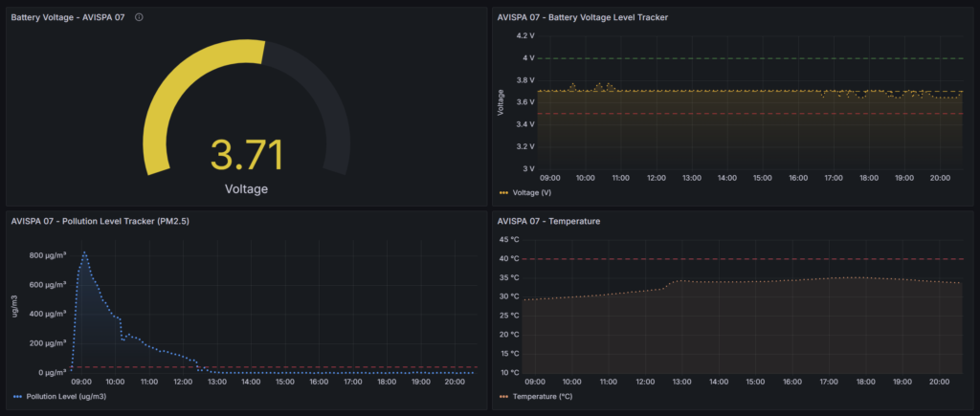The width and height of the screenshot is (980, 416).
Task: Open the Battery Voltage - AVISPA 07 panel menu
Action: [67, 17]
